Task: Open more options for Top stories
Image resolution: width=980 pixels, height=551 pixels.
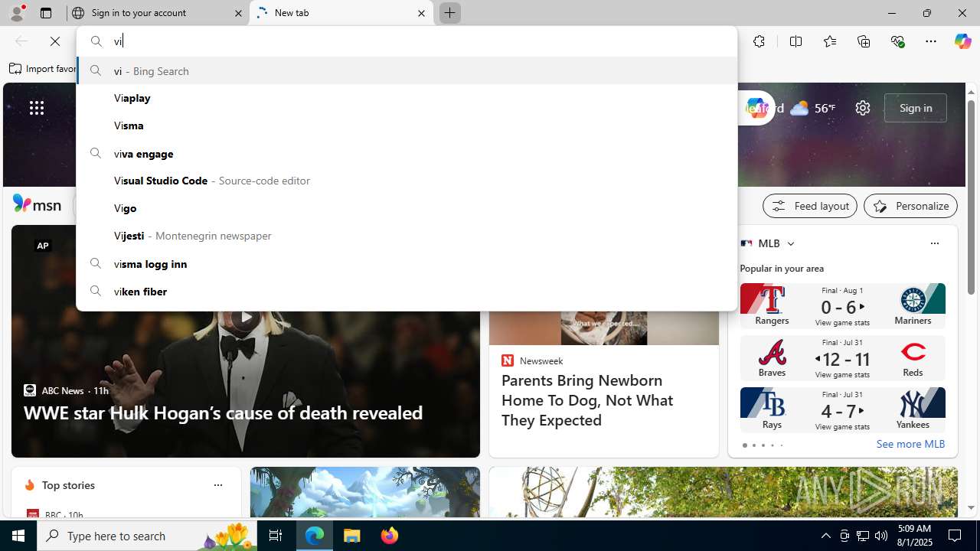Action: 217,485
